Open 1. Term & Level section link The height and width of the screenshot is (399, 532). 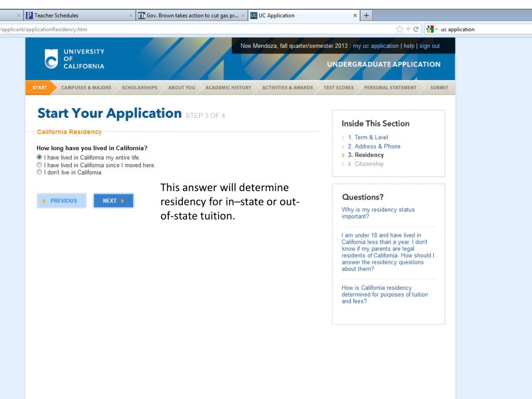pos(368,137)
